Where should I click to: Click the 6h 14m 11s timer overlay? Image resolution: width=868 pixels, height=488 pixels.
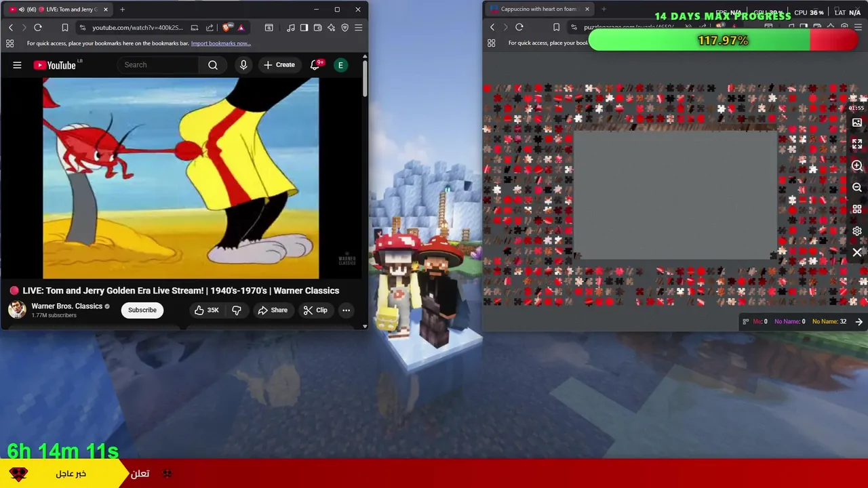pos(63,451)
